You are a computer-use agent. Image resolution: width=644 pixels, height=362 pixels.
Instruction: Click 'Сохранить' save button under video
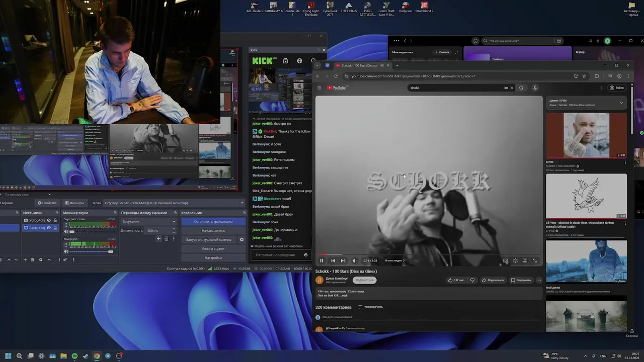click(521, 280)
